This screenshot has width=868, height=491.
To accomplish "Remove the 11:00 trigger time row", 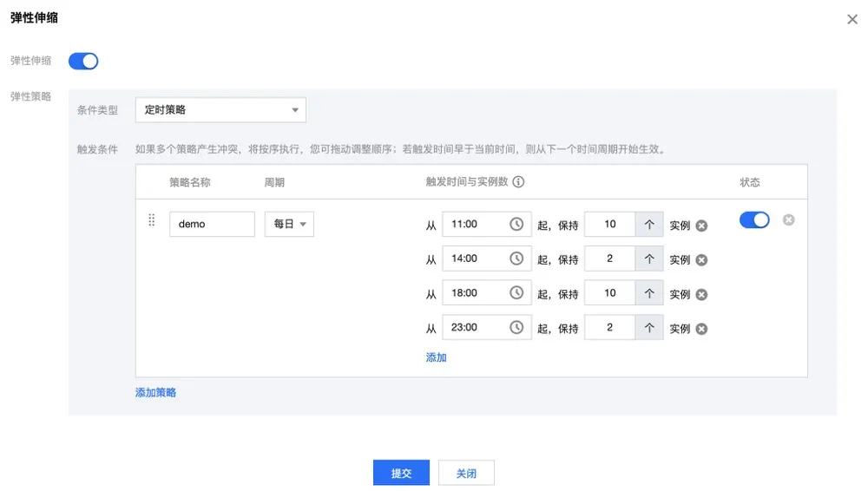I will coord(701,226).
